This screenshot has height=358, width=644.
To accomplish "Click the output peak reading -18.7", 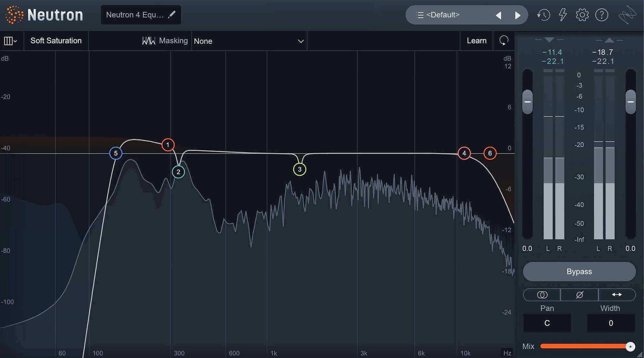I will (603, 52).
